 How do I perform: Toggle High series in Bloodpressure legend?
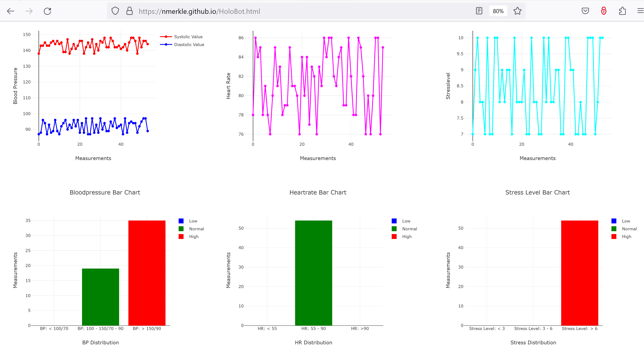189,236
